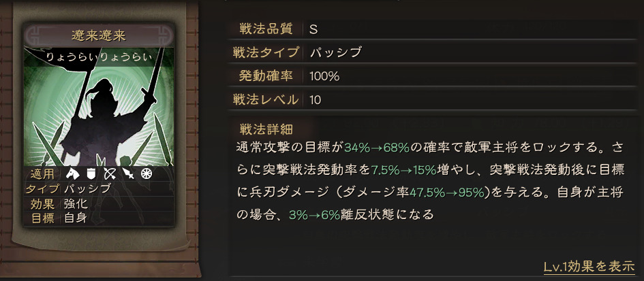Click the 効果 強化 row on card

[x=99, y=204]
